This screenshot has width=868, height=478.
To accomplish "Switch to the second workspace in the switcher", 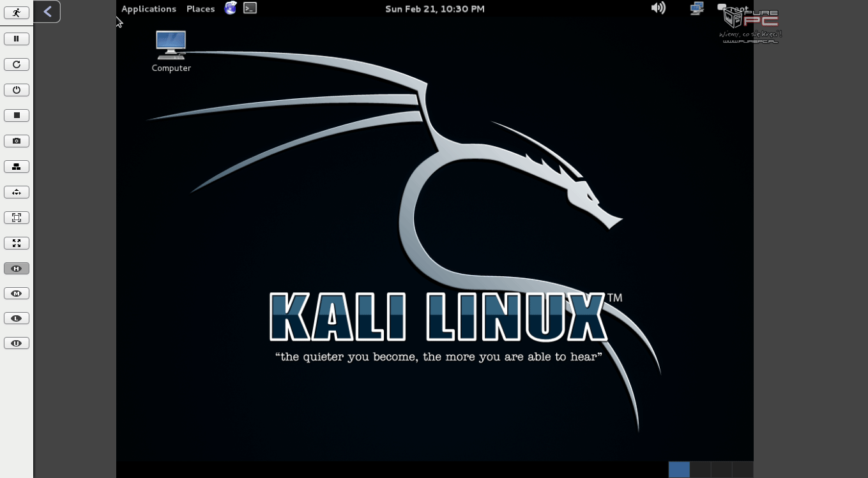I will click(701, 470).
